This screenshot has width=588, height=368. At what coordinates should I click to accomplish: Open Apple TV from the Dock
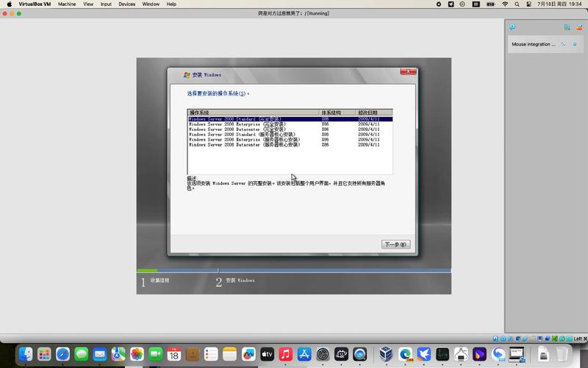tap(267, 354)
